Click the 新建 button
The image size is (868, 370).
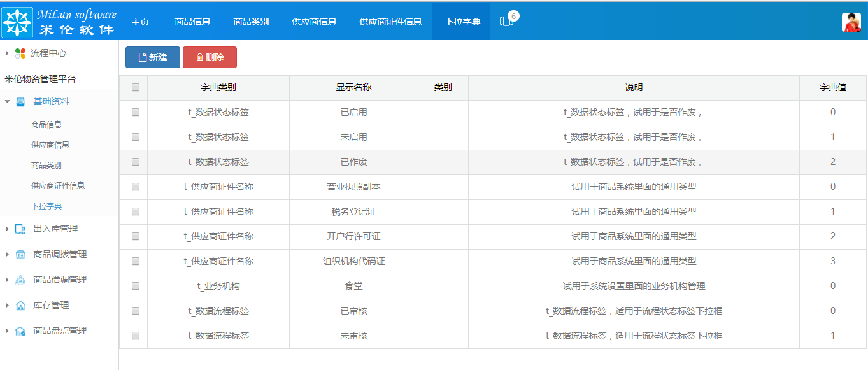pyautogui.click(x=152, y=57)
